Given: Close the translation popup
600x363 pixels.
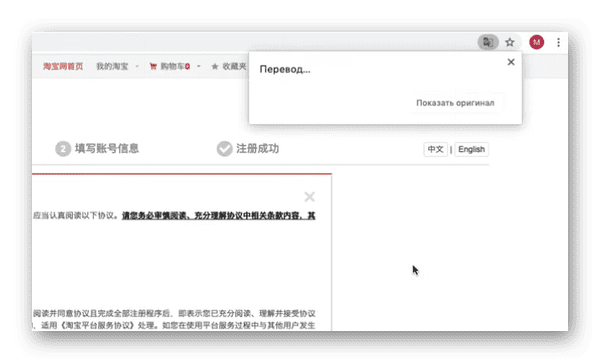Looking at the screenshot, I should point(511,62).
